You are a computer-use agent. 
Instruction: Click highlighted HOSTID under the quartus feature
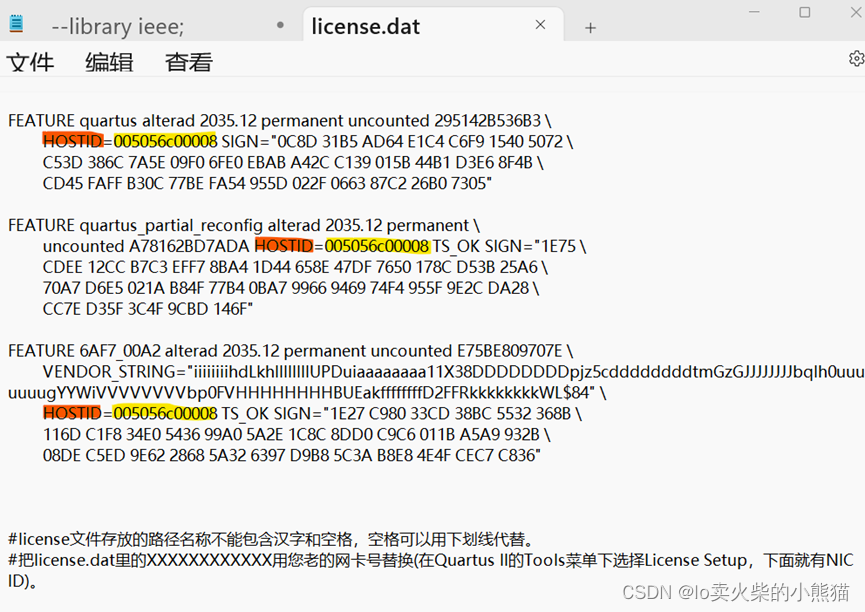click(x=72, y=141)
